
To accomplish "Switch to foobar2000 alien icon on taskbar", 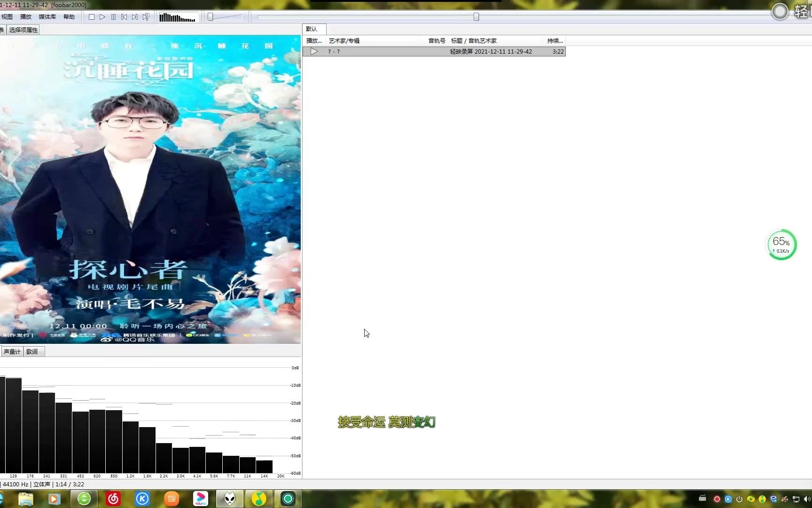I will point(230,499).
